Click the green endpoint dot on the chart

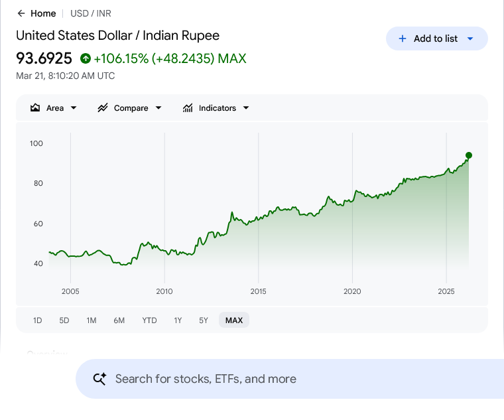click(469, 155)
